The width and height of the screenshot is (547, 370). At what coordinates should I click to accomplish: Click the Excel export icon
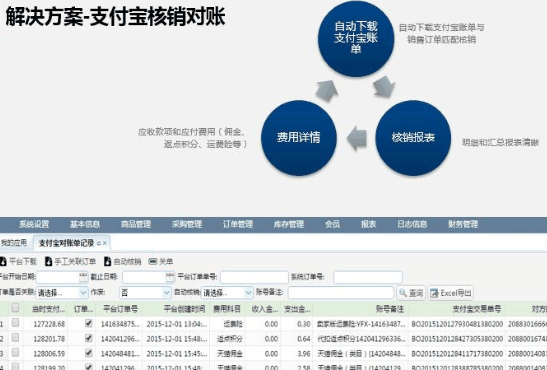[x=434, y=293]
